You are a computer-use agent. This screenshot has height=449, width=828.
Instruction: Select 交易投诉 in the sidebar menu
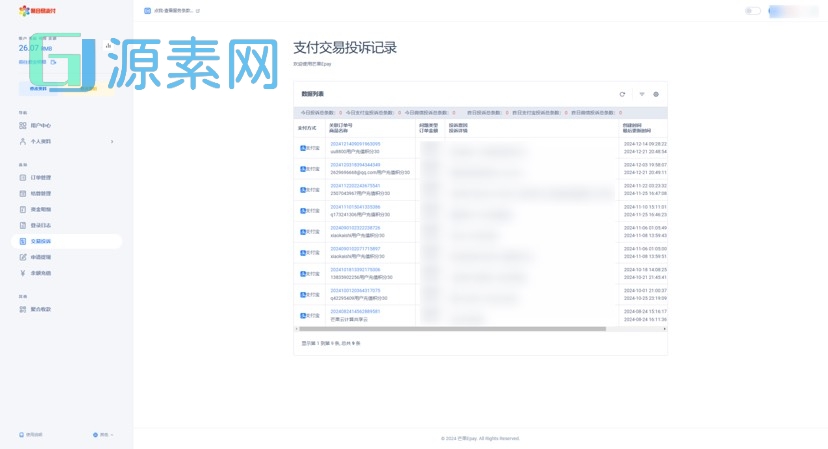pos(40,241)
